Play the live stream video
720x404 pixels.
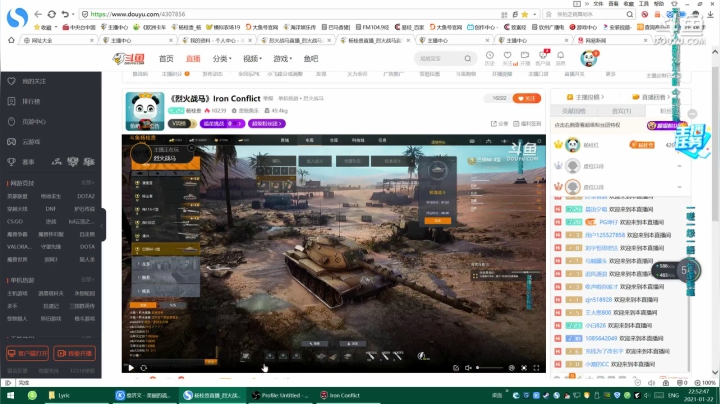pos(131,368)
